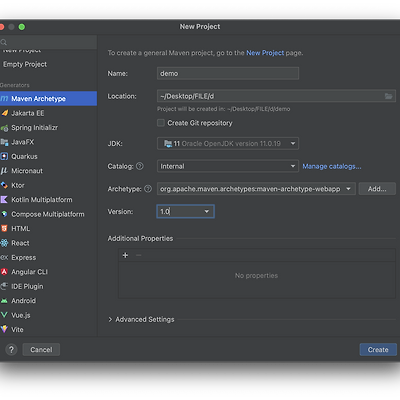The width and height of the screenshot is (400, 400).
Task: Click the green zoom window button
Action: point(22,27)
